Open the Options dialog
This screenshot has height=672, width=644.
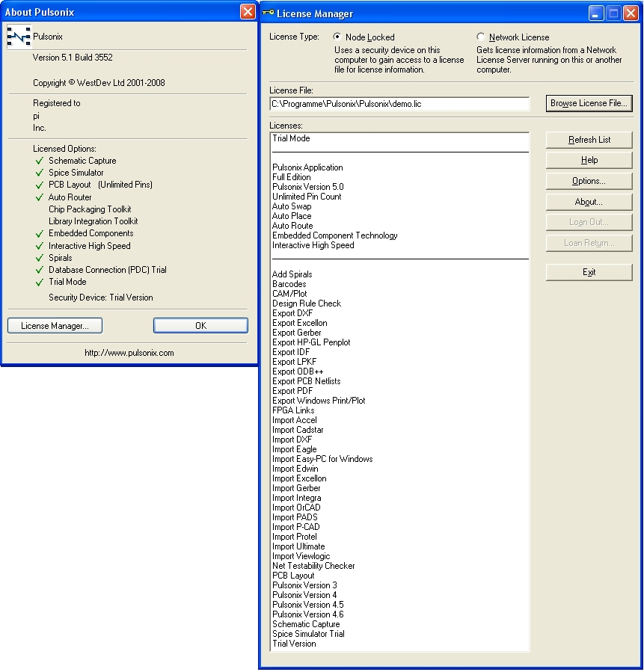point(589,181)
